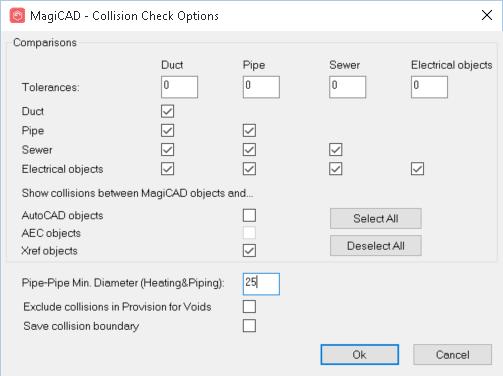This screenshot has width=503, height=376.
Task: Click the Select All button
Action: coord(376,219)
